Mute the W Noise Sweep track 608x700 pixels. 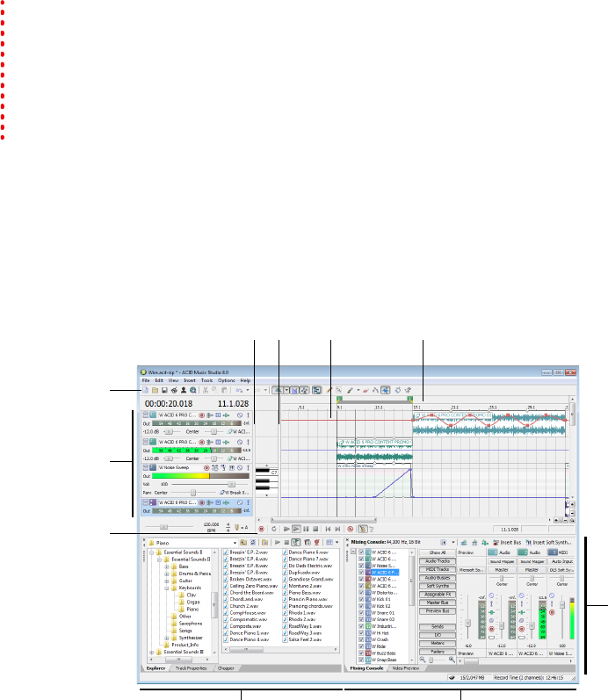click(x=240, y=468)
